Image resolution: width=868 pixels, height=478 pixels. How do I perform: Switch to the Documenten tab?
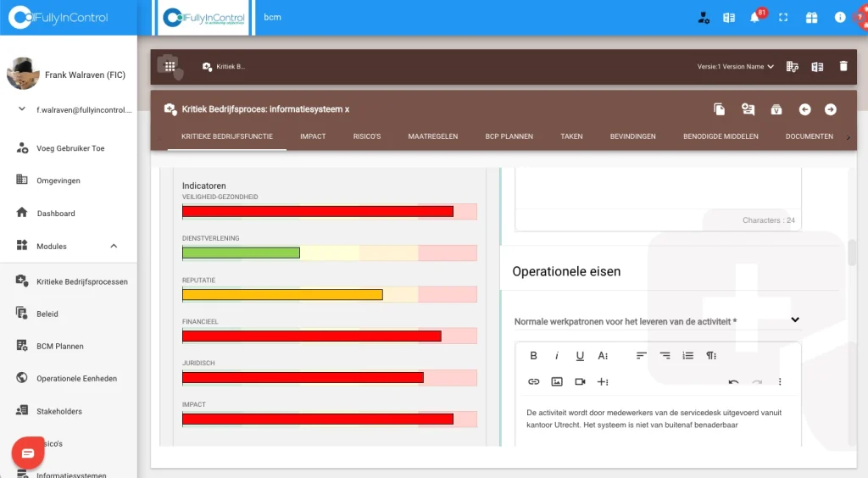(810, 136)
